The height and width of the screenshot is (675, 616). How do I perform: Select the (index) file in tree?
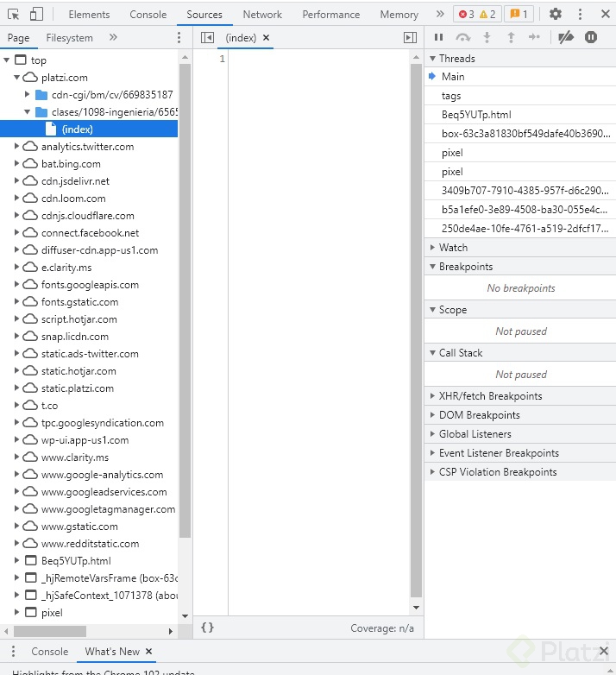point(89,129)
